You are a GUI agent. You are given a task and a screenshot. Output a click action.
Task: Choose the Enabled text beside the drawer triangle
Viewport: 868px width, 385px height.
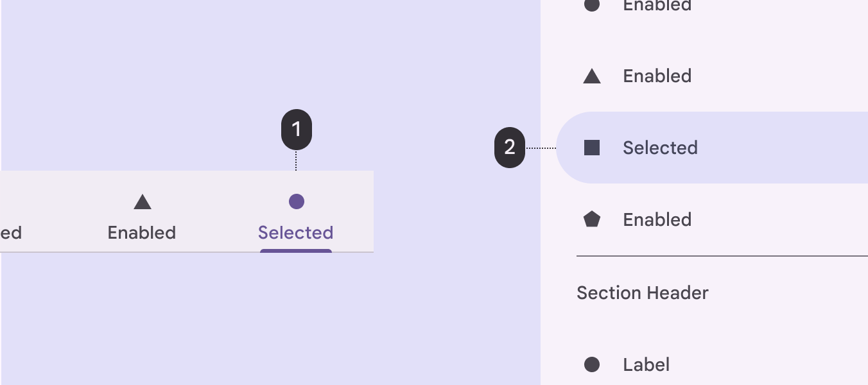(657, 76)
